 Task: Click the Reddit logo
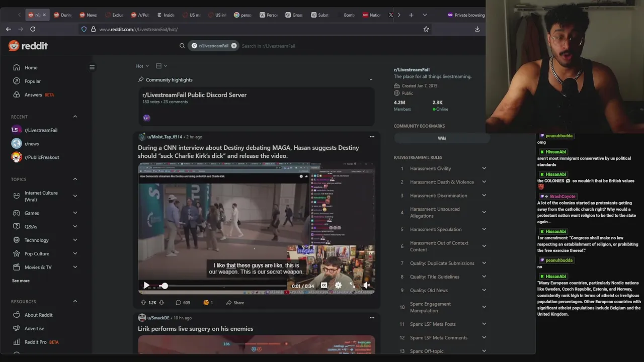(x=28, y=46)
